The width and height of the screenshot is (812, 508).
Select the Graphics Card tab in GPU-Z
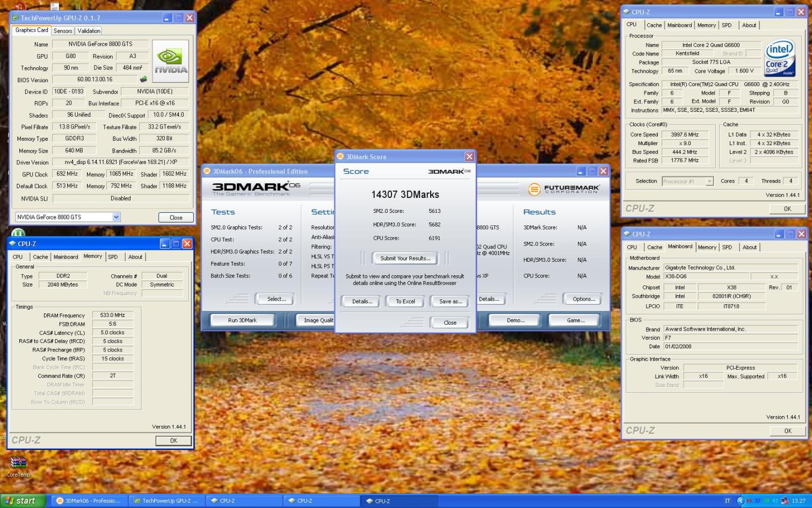[x=32, y=30]
